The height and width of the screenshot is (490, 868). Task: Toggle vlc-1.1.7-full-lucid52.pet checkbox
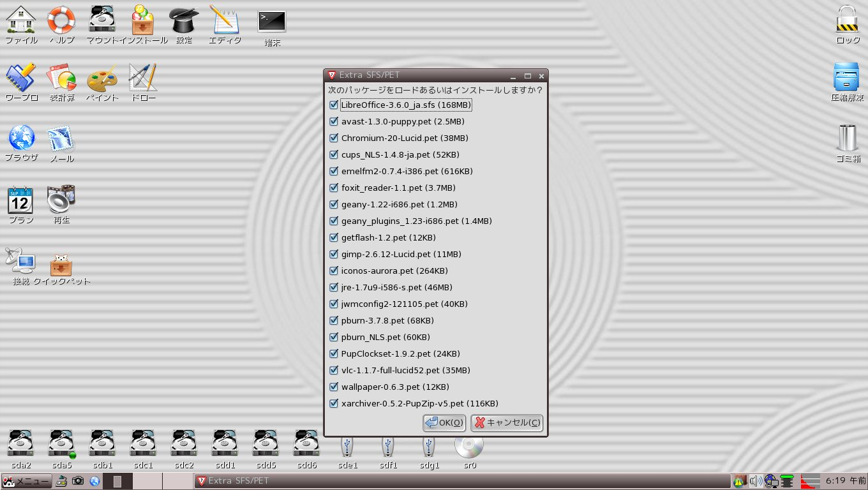tap(334, 370)
